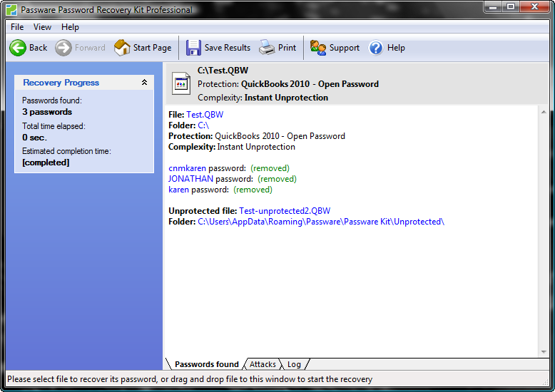The image size is (555, 392).
Task: Click the '(removed)' text beside JONATHAN
Action: coord(277,179)
